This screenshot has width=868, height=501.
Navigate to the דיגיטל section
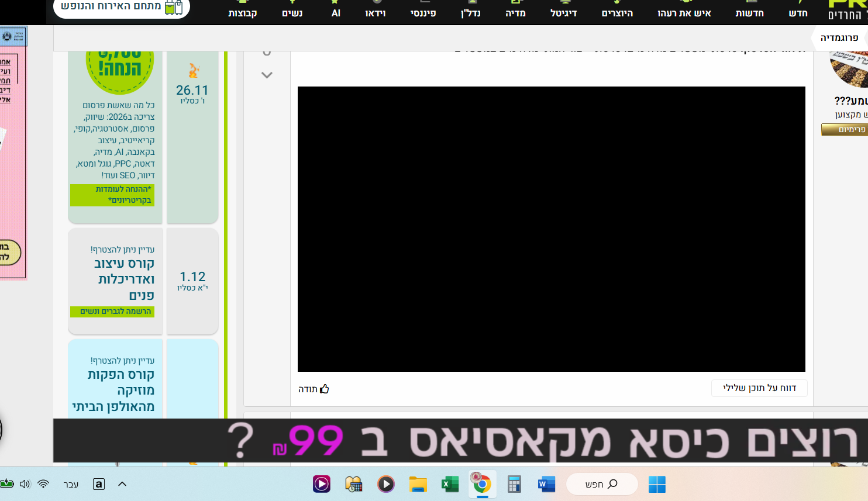(564, 13)
